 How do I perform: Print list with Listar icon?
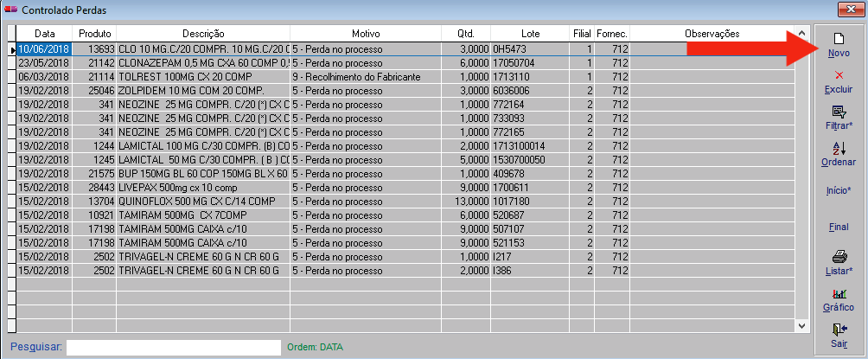[838, 257]
